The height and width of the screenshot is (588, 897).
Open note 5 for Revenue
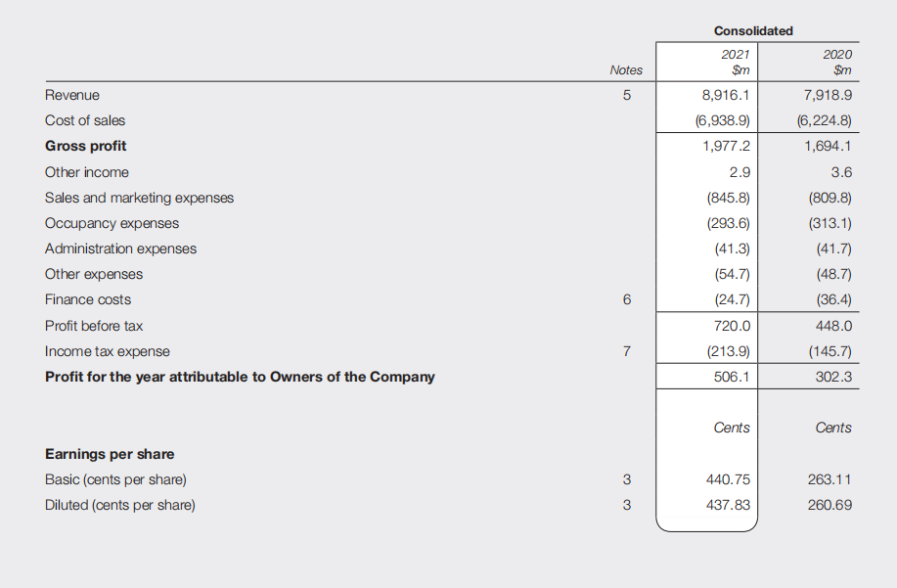627,95
